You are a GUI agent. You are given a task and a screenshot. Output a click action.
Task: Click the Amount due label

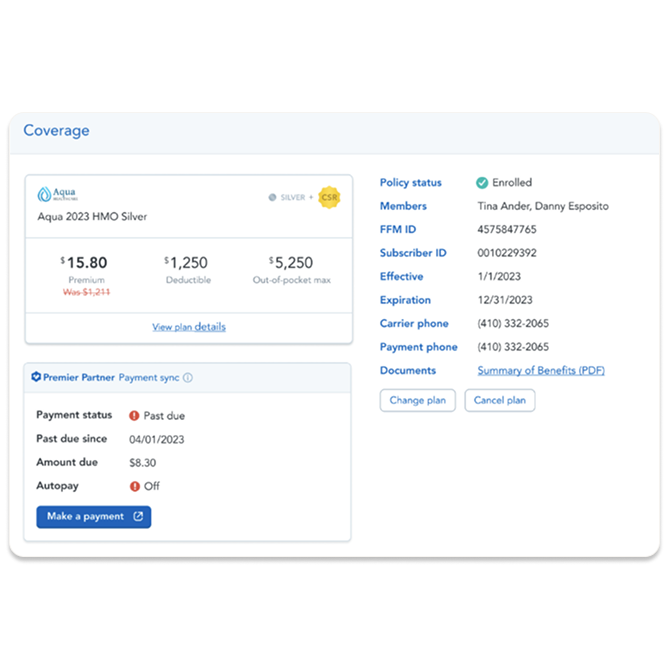coord(67,462)
